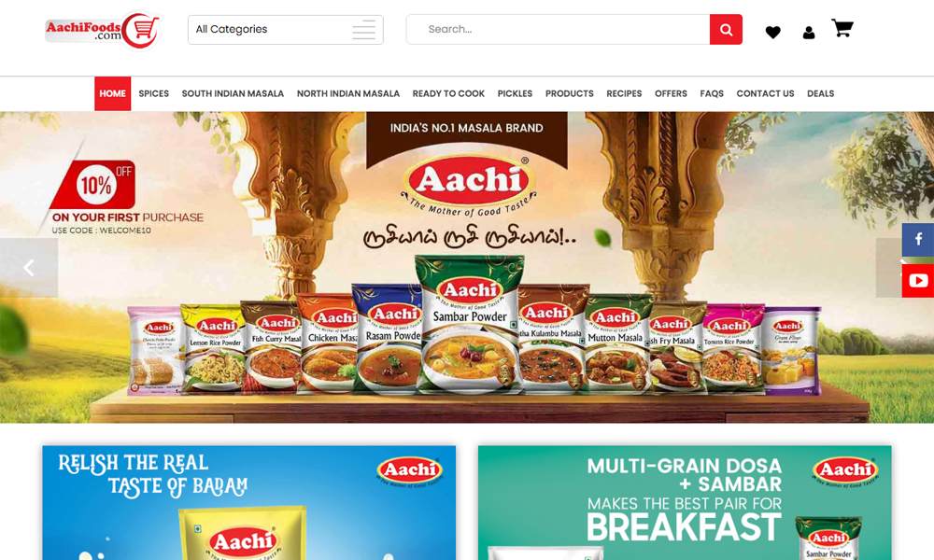Select the South Indian Masala menu
Viewport: 934px width, 560px height.
coord(233,93)
